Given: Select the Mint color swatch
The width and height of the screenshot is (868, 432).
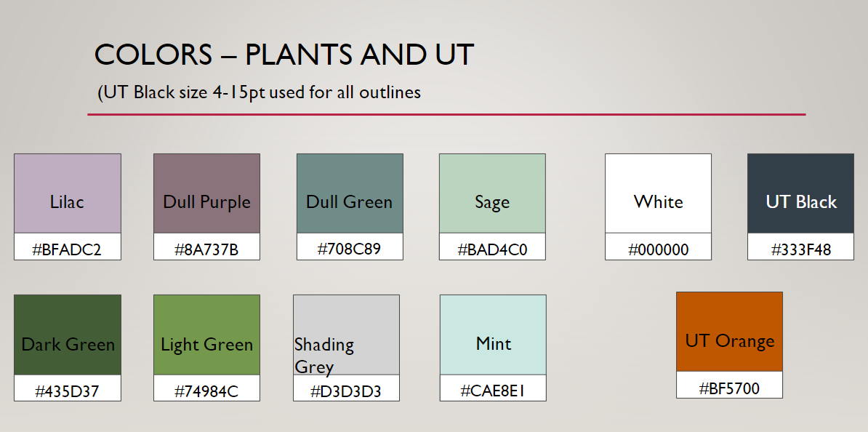Looking at the screenshot, I should point(493,335).
